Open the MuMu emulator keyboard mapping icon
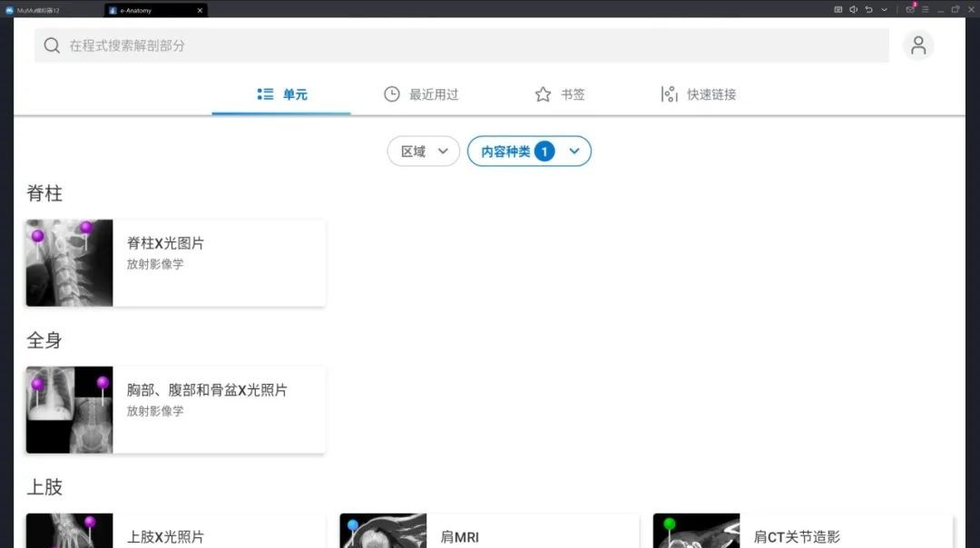This screenshot has width=980, height=548. tap(838, 9)
